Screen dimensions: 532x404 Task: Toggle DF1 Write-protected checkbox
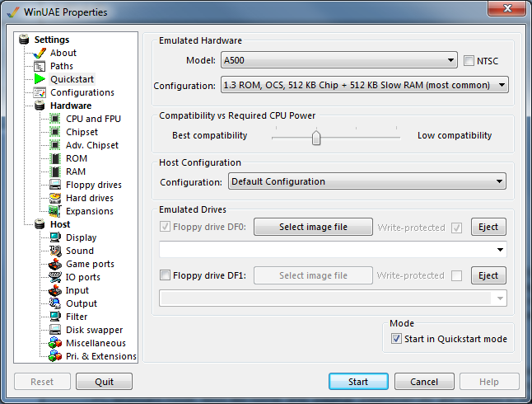click(457, 275)
